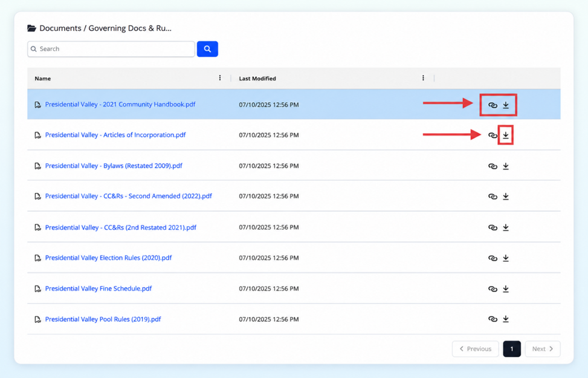Screen dimensions: 588x378
Task: Open Presidential Valley Election Rules (2020).pdf
Action: point(108,258)
